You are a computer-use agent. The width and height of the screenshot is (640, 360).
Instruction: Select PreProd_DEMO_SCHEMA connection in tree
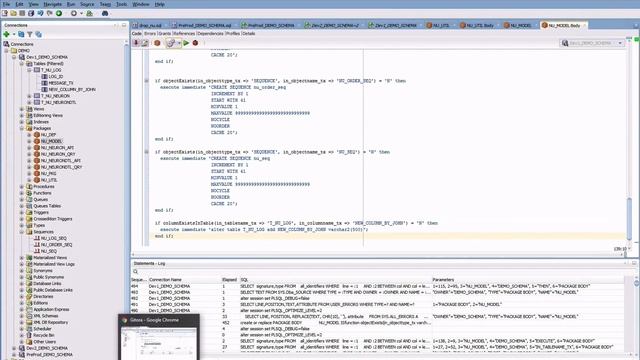point(49,355)
